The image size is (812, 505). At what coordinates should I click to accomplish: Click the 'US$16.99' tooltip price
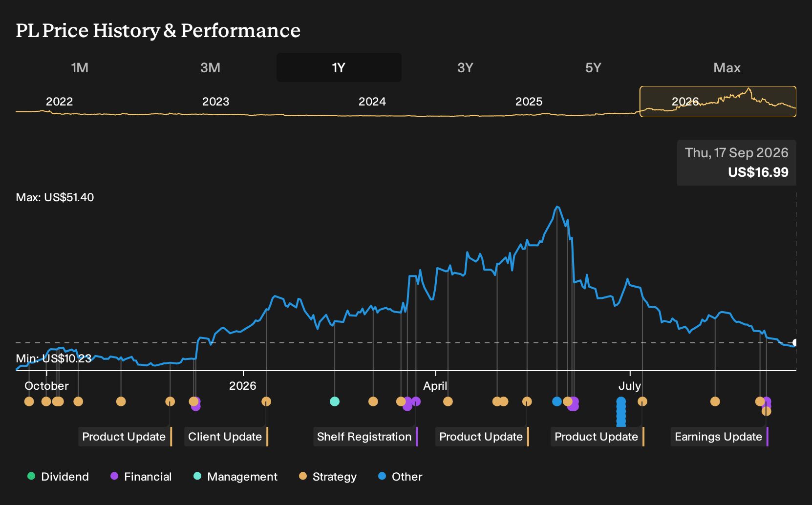click(758, 172)
